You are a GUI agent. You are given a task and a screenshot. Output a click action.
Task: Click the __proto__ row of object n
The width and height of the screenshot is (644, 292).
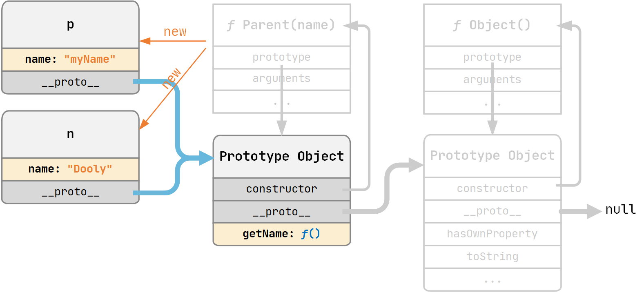tap(70, 192)
